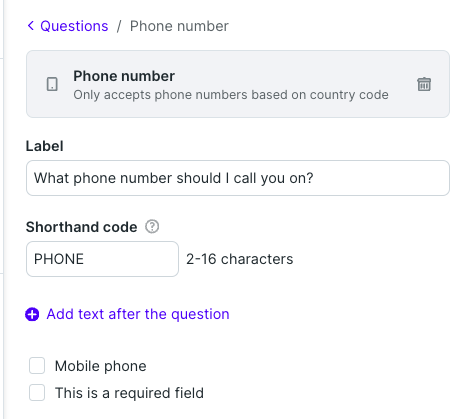Select the Phone number breadcrumb text
Screen dimensions: 472x419
pyautogui.click(x=179, y=26)
